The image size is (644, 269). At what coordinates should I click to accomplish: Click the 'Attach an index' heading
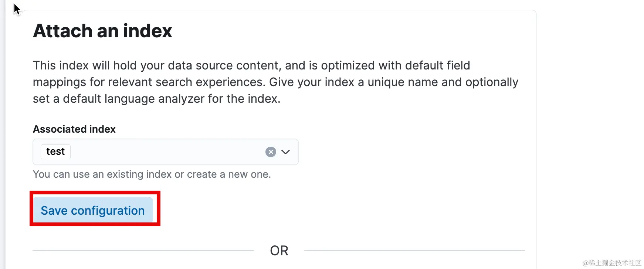(x=103, y=31)
